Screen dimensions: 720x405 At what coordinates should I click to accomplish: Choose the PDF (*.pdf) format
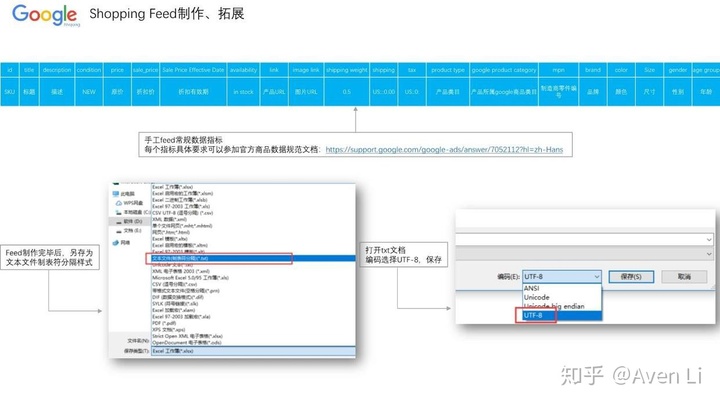(164, 323)
